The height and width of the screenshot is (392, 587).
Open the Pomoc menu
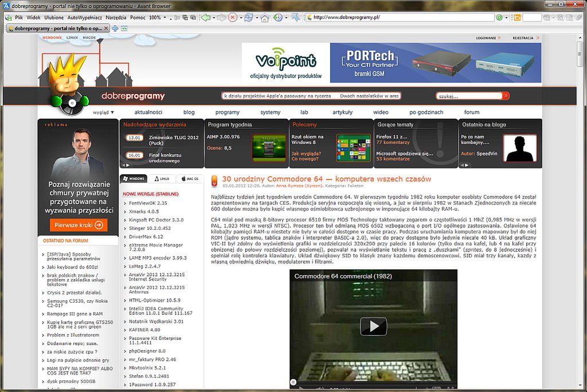tap(138, 18)
